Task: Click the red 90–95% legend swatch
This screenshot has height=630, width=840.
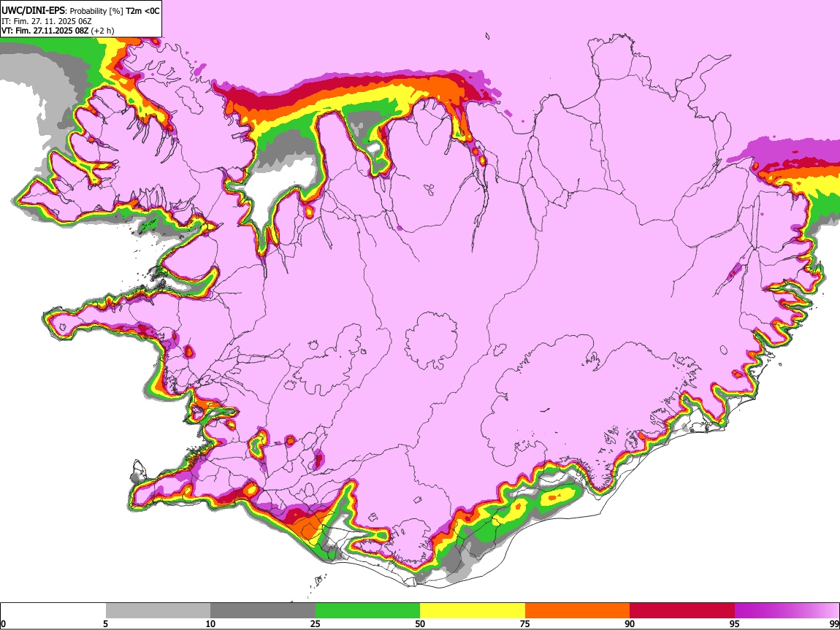Action: click(x=682, y=611)
